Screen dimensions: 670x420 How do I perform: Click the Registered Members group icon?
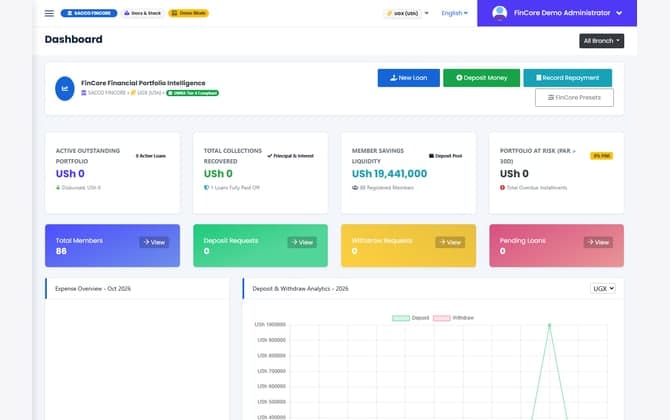pos(355,188)
